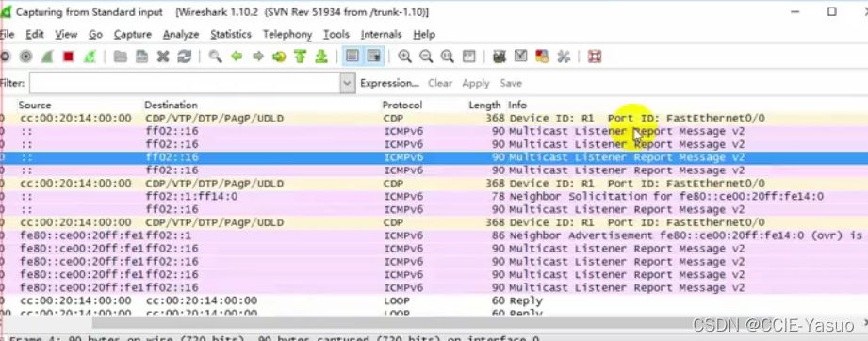
Task: Open the filter Expression... dialog
Action: (x=389, y=83)
